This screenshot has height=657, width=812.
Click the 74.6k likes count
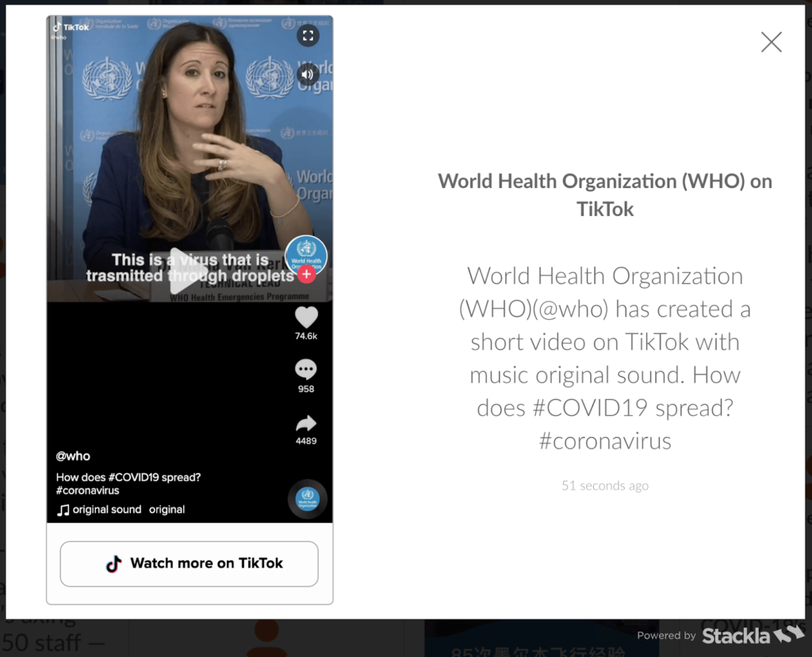coord(306,336)
